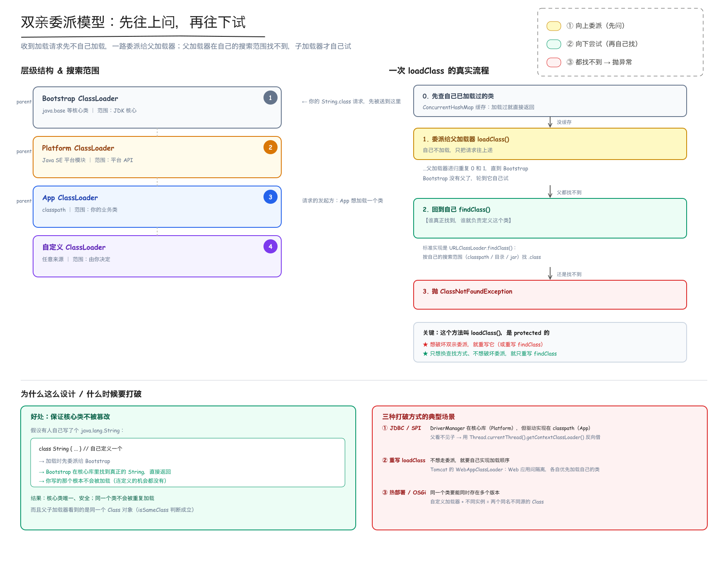
Task: Click the purple number 4 badge
Action: tap(271, 247)
